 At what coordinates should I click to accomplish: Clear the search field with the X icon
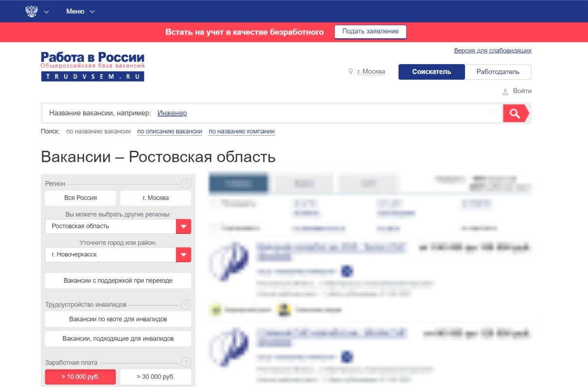(494, 113)
